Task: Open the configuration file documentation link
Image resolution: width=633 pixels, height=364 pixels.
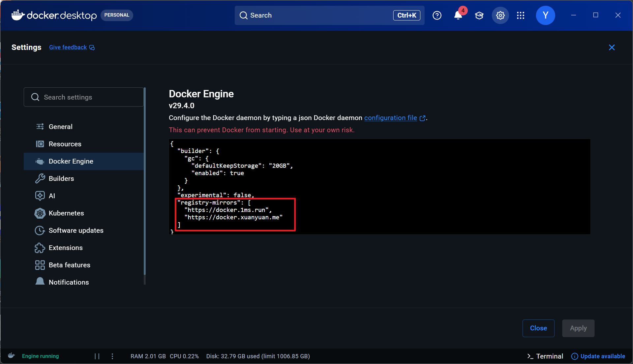Action: click(x=390, y=118)
